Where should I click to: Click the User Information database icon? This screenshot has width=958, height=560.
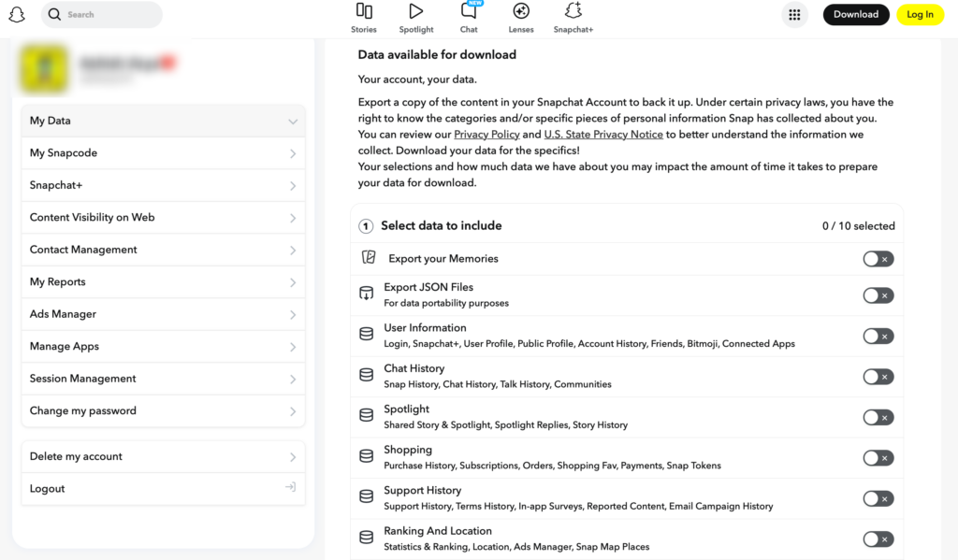(366, 334)
